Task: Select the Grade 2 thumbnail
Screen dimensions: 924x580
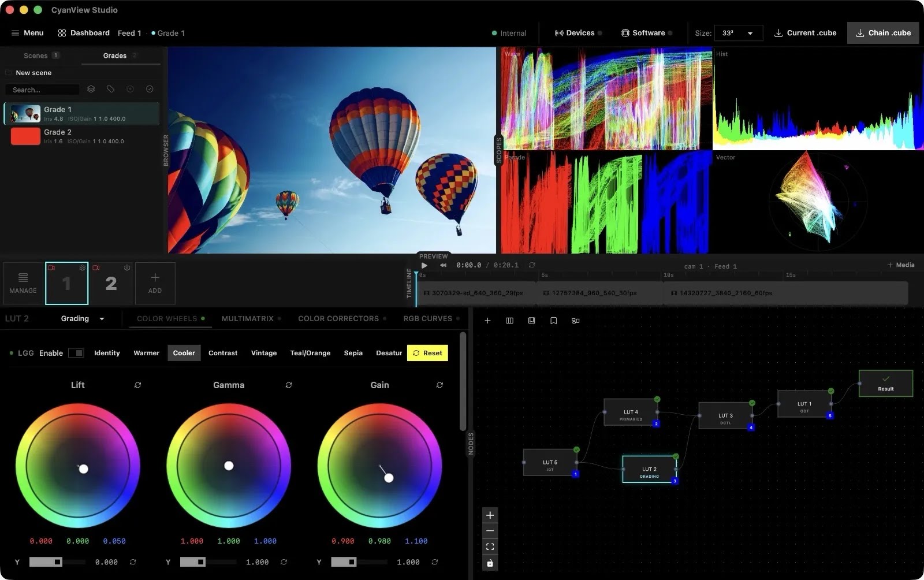Action: (x=26, y=136)
